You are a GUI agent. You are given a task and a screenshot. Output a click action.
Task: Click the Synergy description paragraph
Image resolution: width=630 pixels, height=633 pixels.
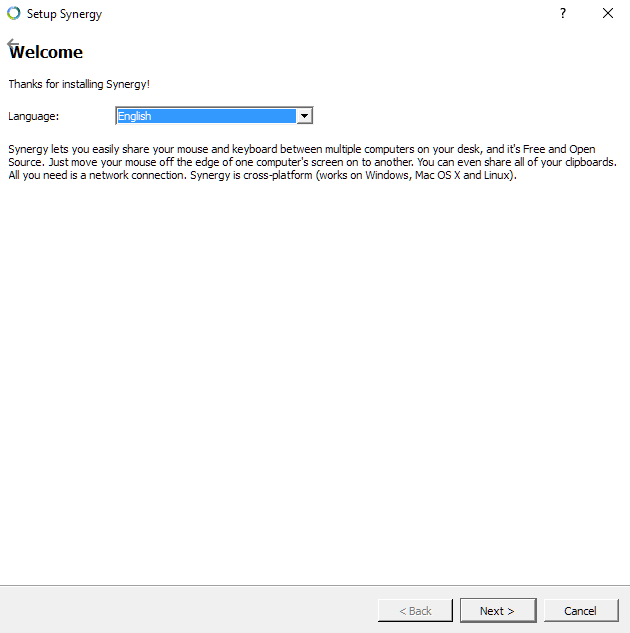(312, 162)
